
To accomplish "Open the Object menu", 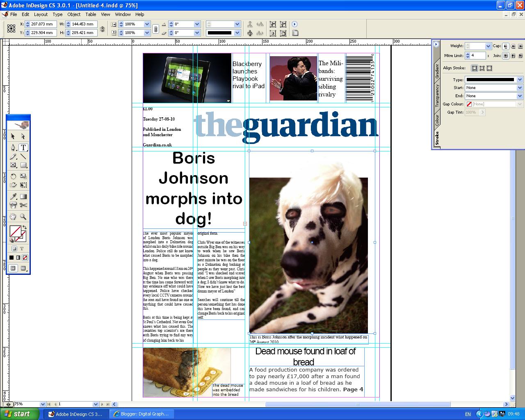I will (x=73, y=14).
